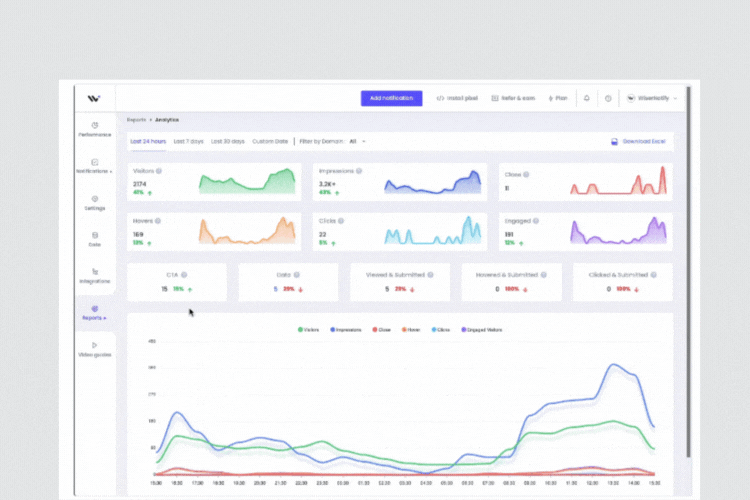Click the Visitors sparkline chart
The height and width of the screenshot is (500, 750).
coord(247,181)
